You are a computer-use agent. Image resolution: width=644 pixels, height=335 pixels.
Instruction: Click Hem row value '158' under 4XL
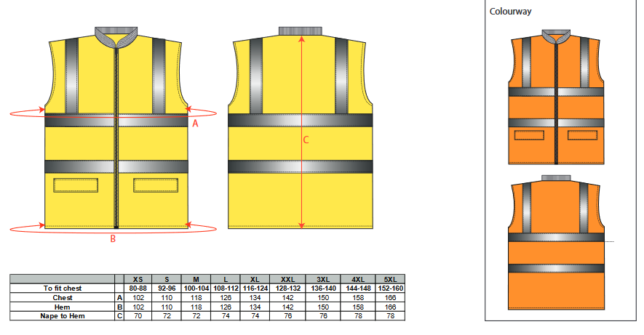click(358, 307)
